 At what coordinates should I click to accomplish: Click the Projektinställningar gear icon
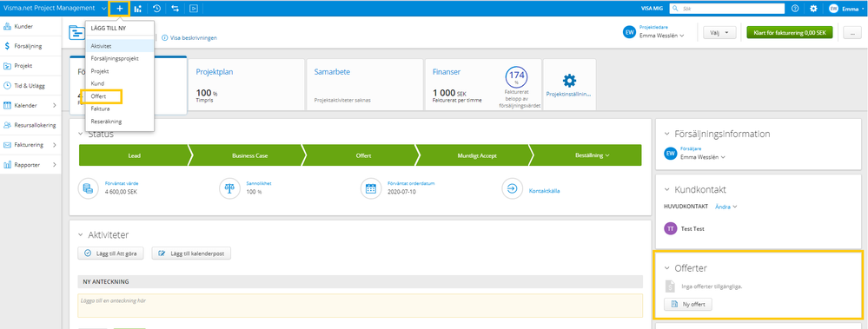569,81
